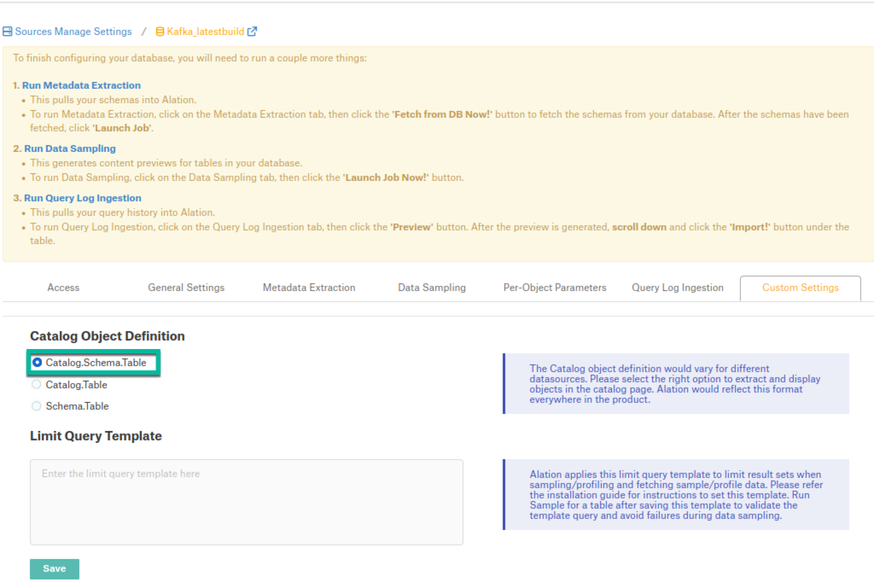This screenshot has width=874, height=588.
Task: Click the Sources icon in breadcrumb
Action: [7, 32]
